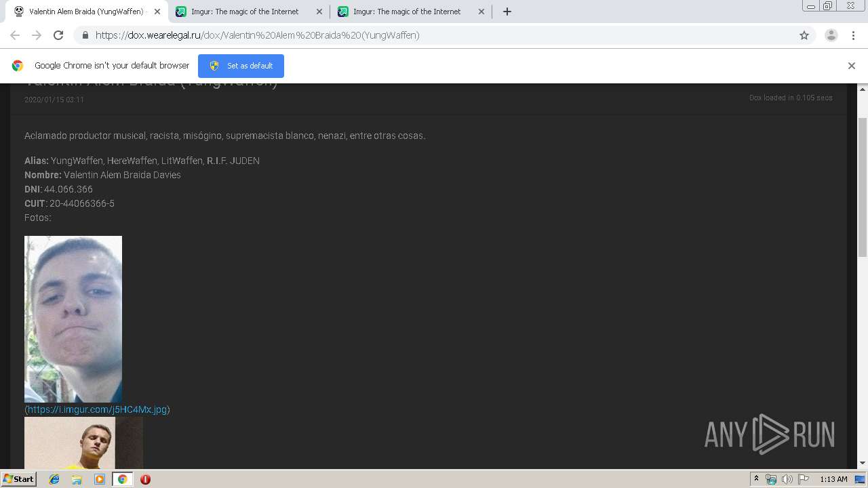Open the i.imgur.com/j5HC4Mx.jpg link
Image resolution: width=868 pixels, height=488 pixels.
(x=97, y=409)
